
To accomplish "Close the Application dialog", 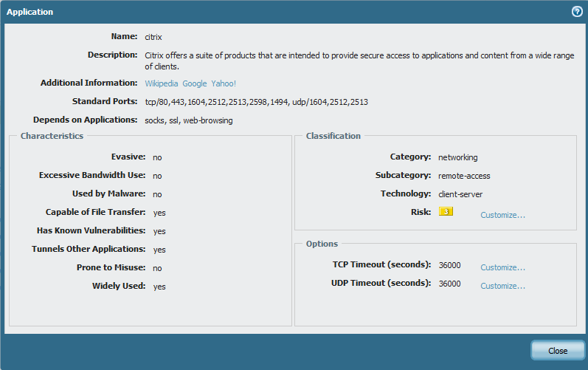I will pyautogui.click(x=558, y=351).
